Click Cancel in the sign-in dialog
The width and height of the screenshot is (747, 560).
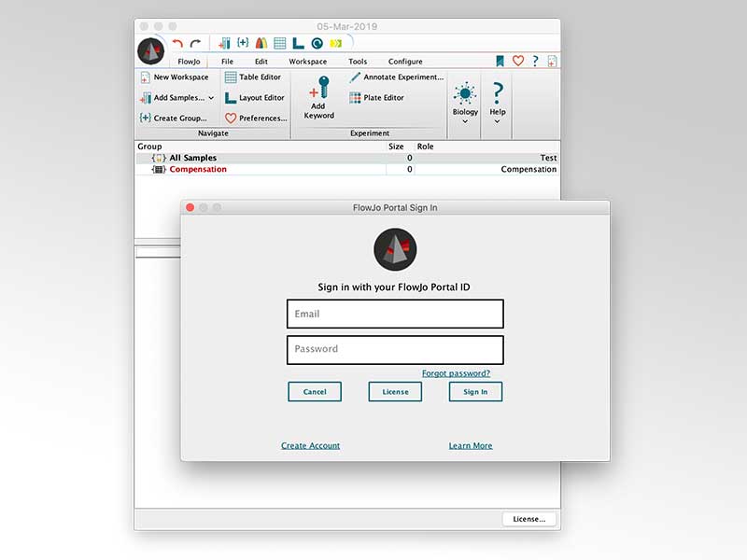pyautogui.click(x=315, y=391)
